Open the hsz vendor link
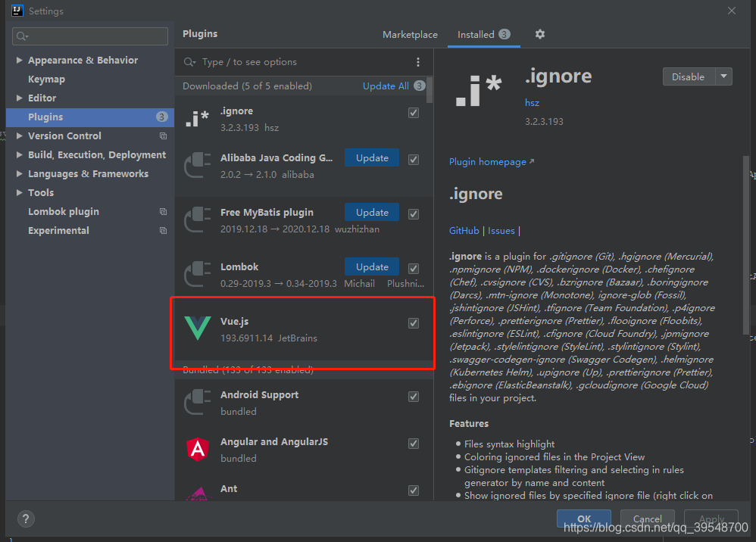Viewport: 756px width, 542px height. 533,103
